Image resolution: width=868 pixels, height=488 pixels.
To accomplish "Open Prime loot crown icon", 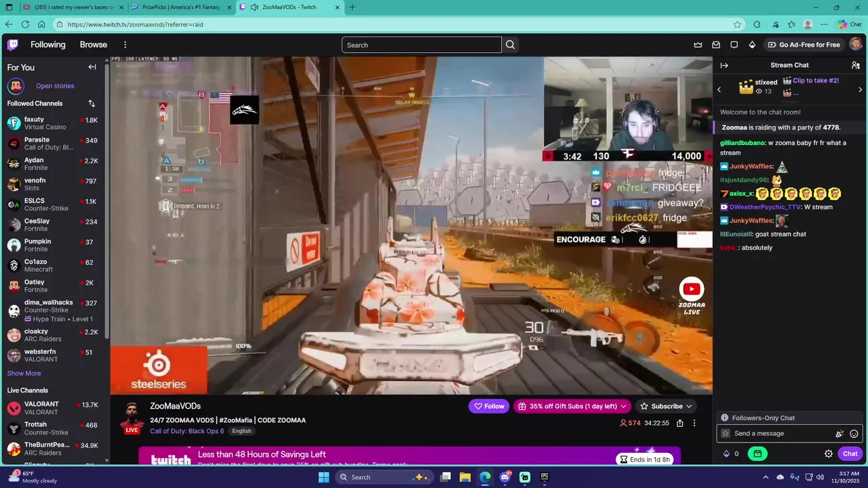I will 698,45.
